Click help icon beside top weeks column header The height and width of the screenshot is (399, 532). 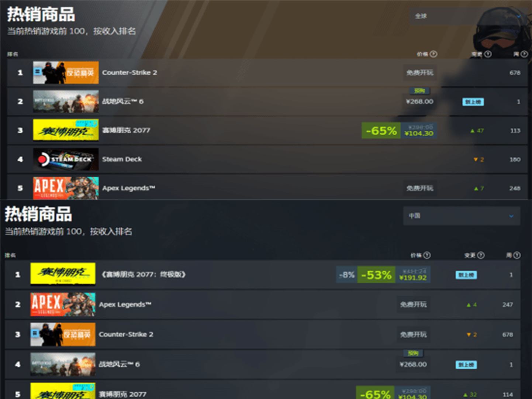click(524, 54)
